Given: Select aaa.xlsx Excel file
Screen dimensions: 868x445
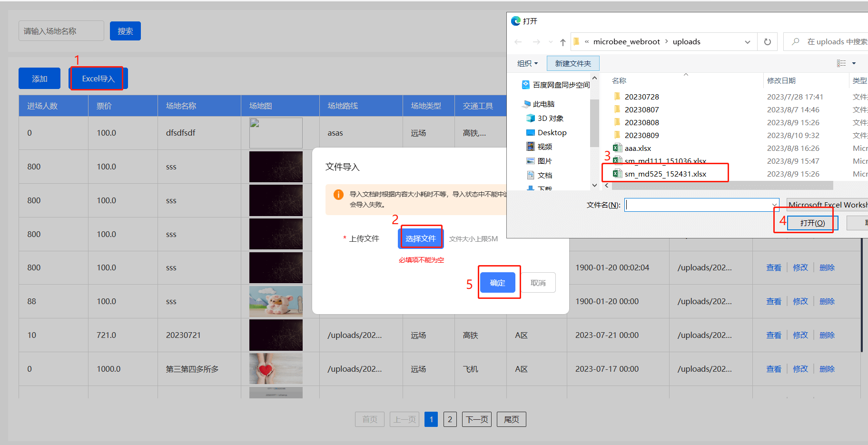Looking at the screenshot, I should pos(637,148).
